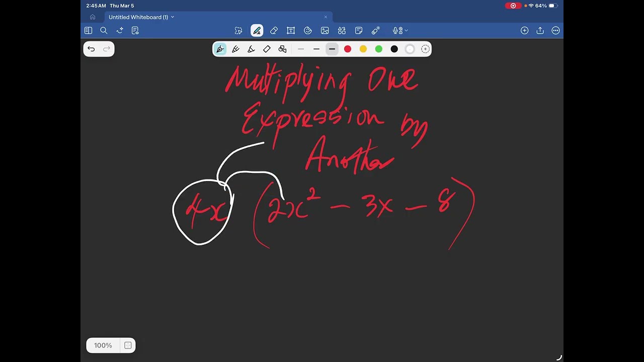Select the lasso selection tool
644x362 pixels.
238,31
